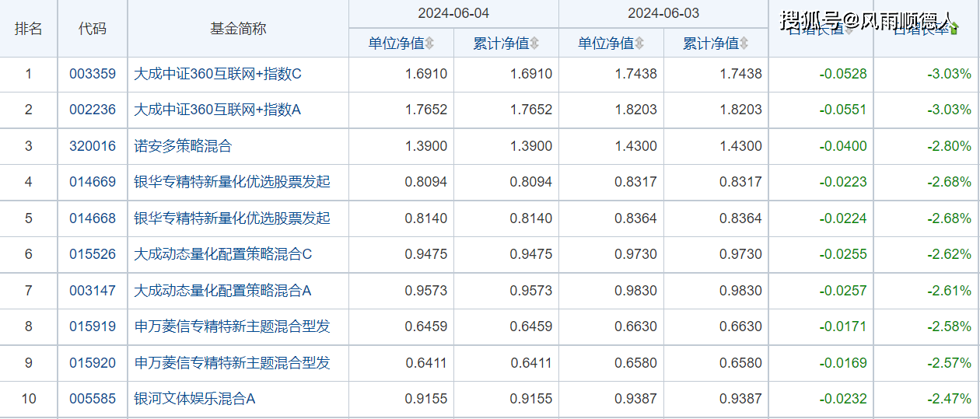Click 2024-06-03 单位净值 cell 1.7438
Image resolution: width=980 pixels, height=419 pixels.
(x=636, y=75)
